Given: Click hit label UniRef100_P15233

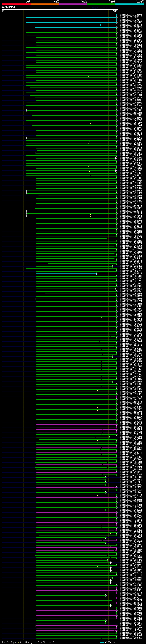Looking at the screenshot, I should point(131,42).
